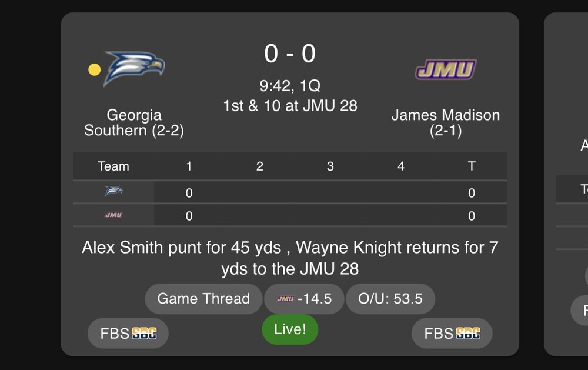Screen dimensions: 588x370
Task: Click the Team column header
Action: point(113,166)
